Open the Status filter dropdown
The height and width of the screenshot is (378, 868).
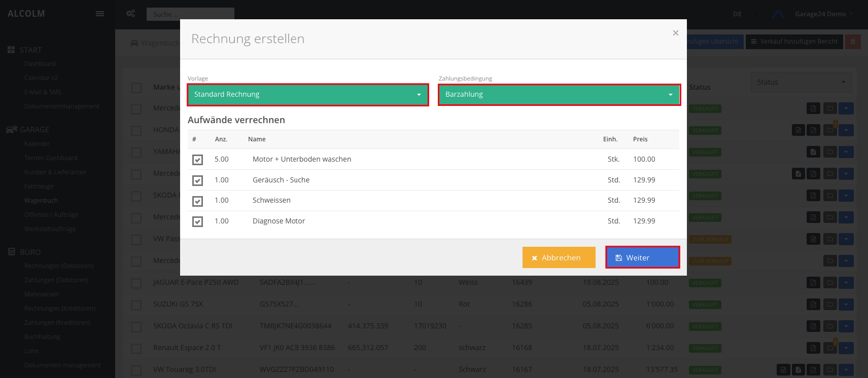(x=801, y=82)
